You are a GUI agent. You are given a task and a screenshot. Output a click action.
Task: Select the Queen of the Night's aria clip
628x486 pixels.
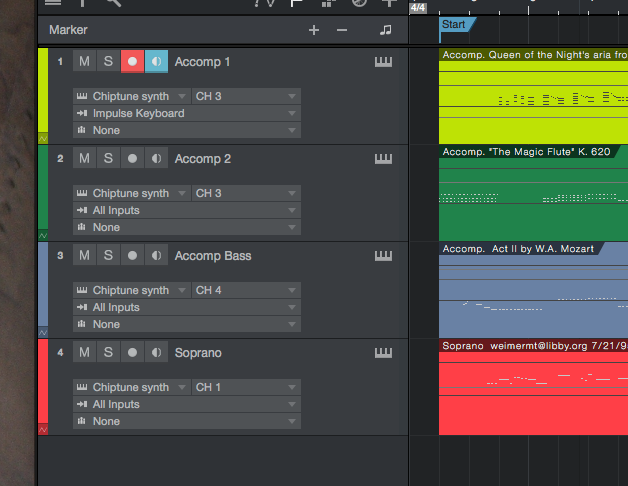(533, 96)
